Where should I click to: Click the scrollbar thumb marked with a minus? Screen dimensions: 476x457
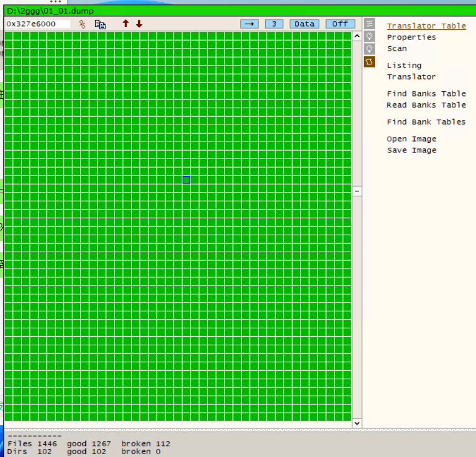tap(357, 191)
